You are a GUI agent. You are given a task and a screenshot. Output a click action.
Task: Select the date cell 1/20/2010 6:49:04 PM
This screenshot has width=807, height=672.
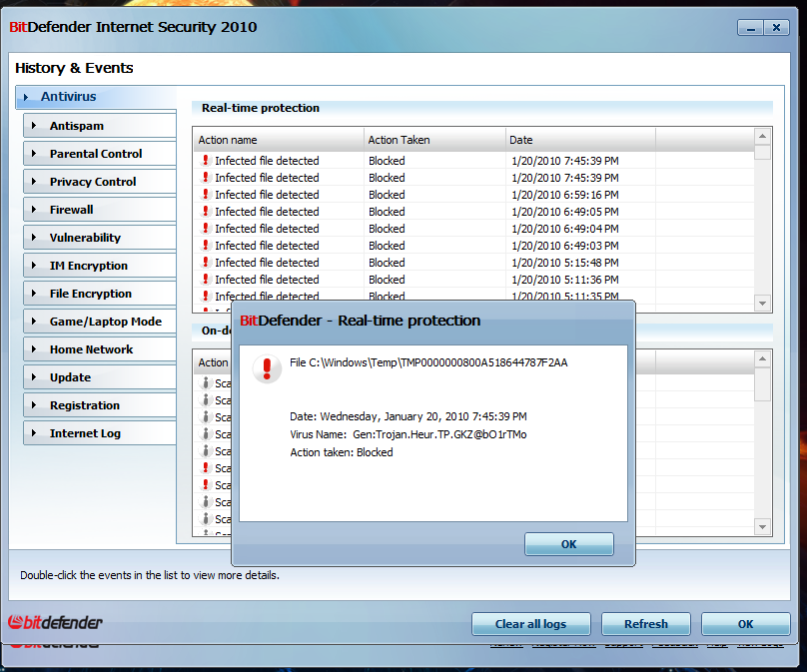pyautogui.click(x=565, y=229)
